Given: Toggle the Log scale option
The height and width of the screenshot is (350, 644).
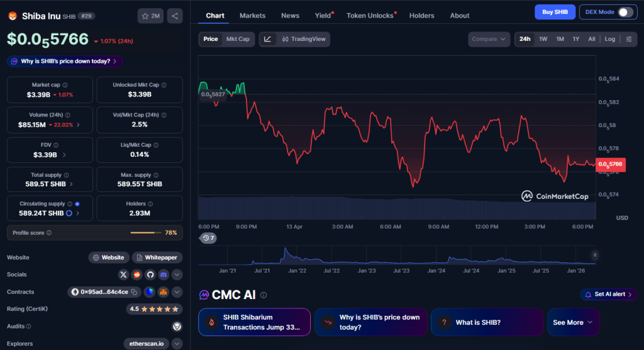Looking at the screenshot, I should (610, 39).
